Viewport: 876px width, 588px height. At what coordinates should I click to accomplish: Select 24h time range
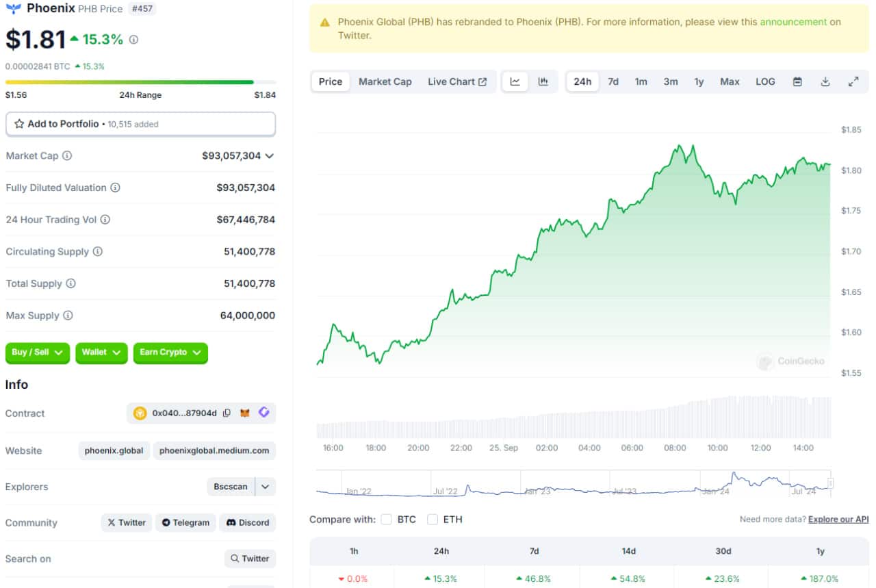click(582, 81)
